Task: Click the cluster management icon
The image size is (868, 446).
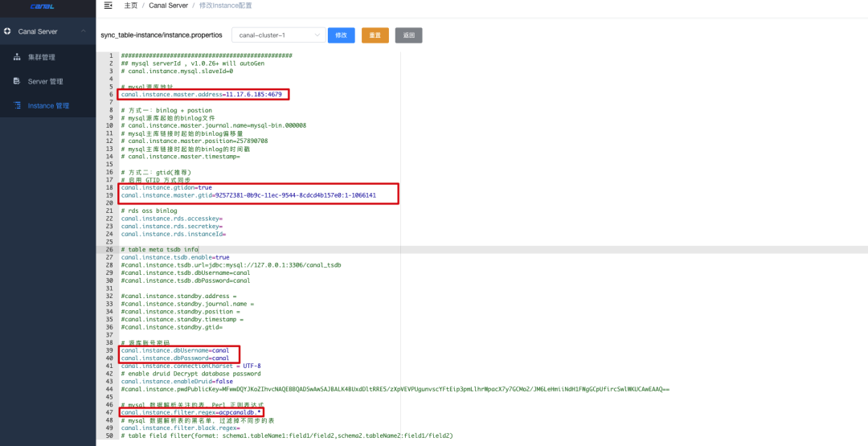Action: (x=17, y=57)
